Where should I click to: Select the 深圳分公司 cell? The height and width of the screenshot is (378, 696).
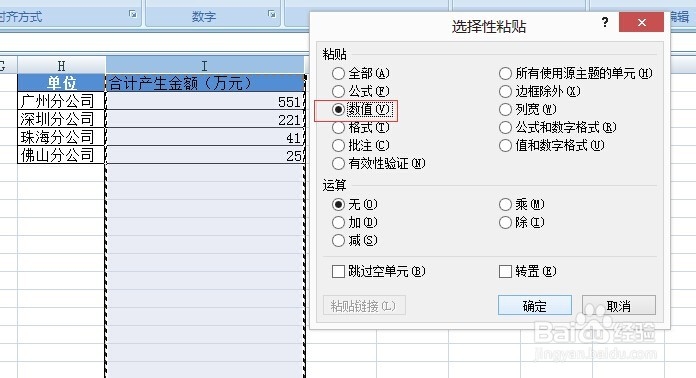61,119
